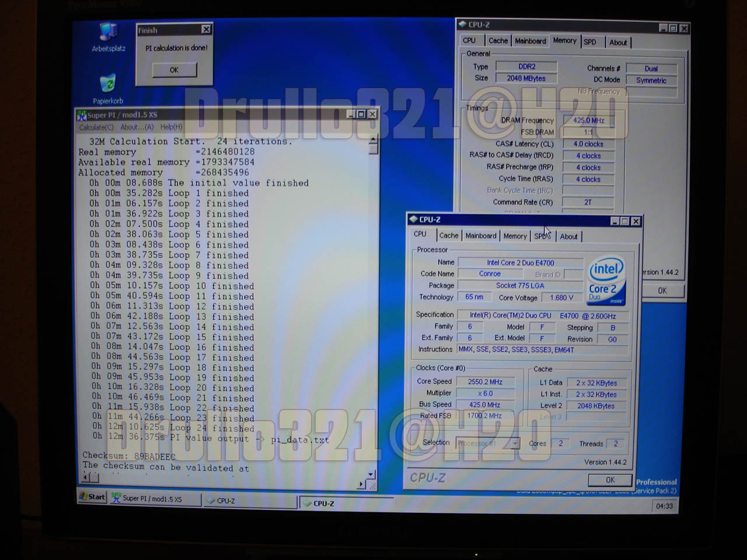
Task: Click Super PI scrollbar down arrow
Action: coord(372,474)
